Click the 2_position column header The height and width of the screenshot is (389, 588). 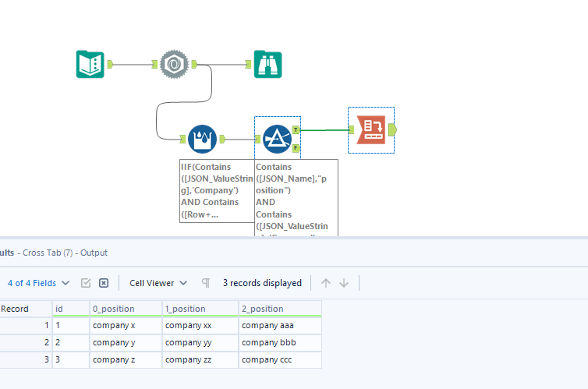[280, 309]
